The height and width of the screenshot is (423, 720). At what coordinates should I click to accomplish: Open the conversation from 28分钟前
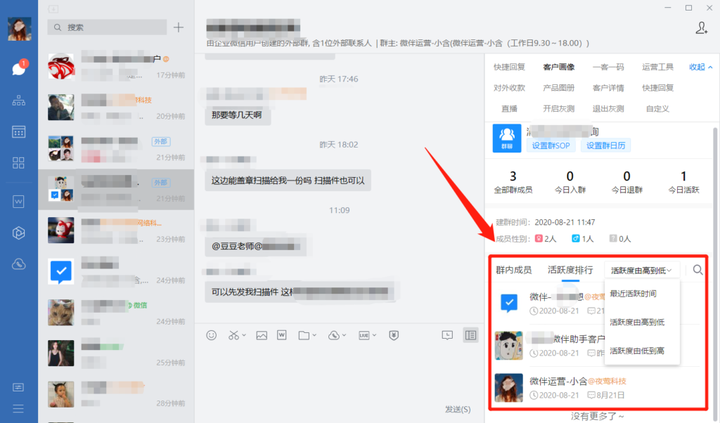[116, 395]
